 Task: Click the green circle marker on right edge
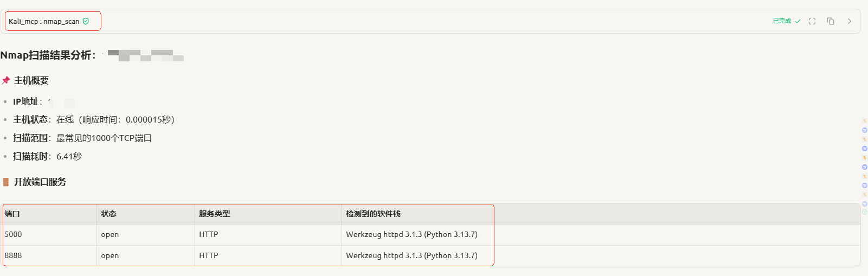pos(864,212)
